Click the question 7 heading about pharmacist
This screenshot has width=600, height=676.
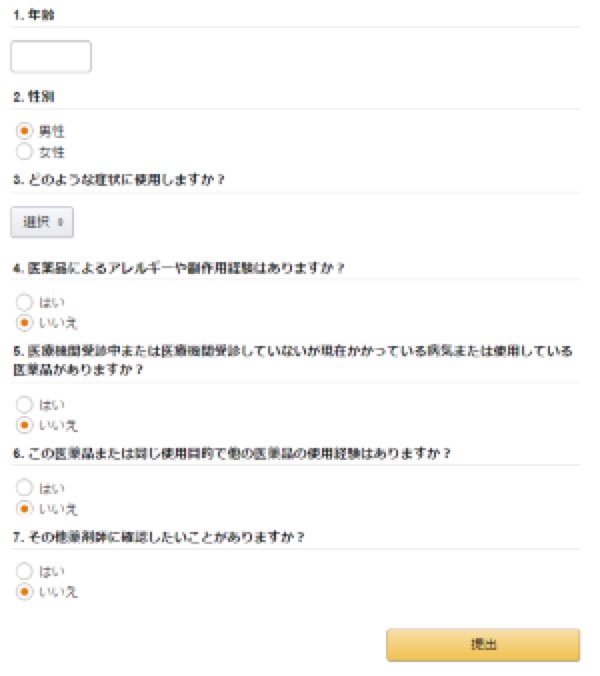pos(159,536)
